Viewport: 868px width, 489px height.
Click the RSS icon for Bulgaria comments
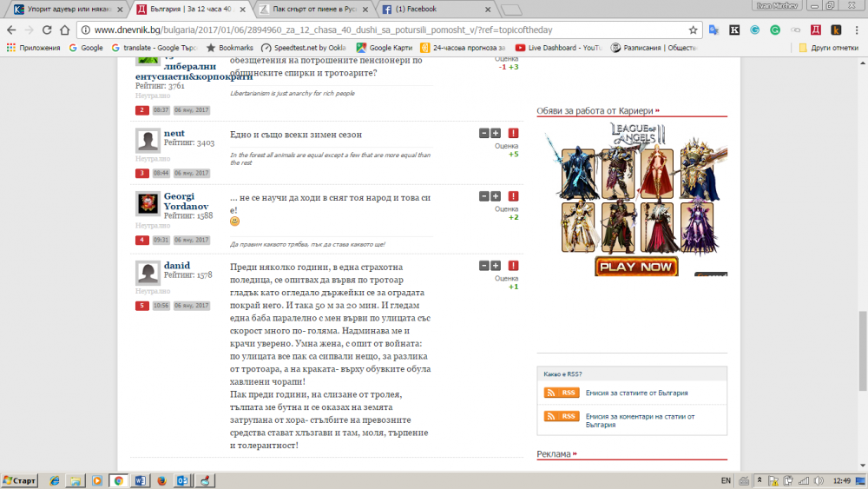(562, 416)
